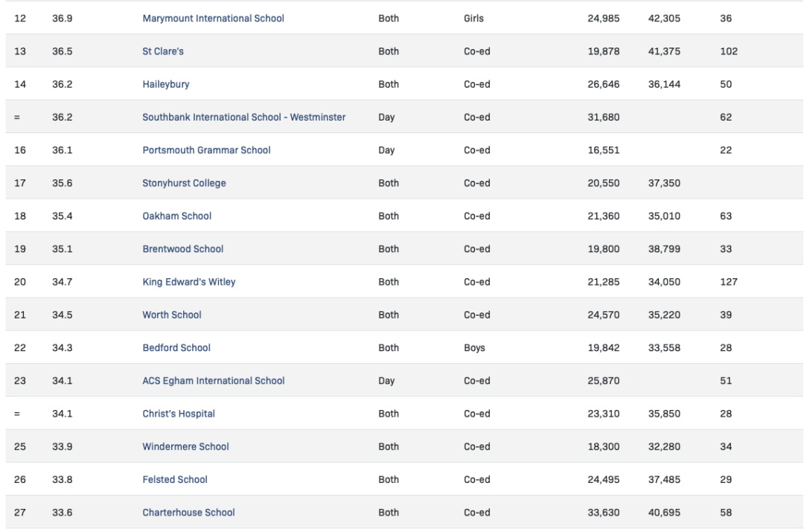Open Windermere School link

pos(185,446)
